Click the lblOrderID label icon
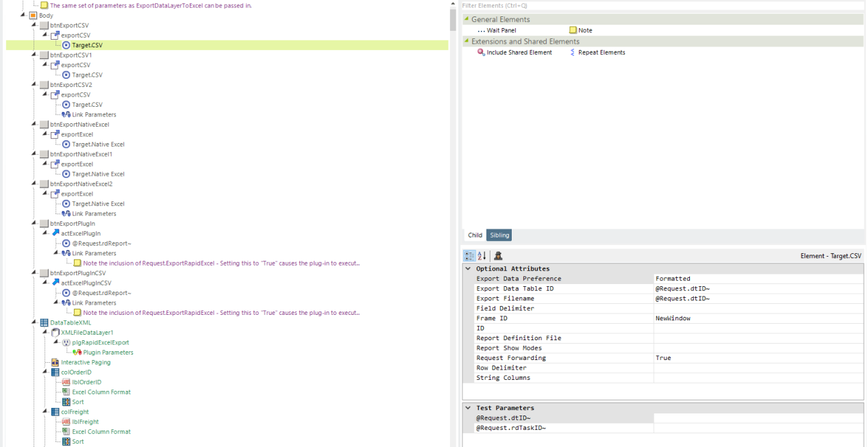 pos(66,382)
